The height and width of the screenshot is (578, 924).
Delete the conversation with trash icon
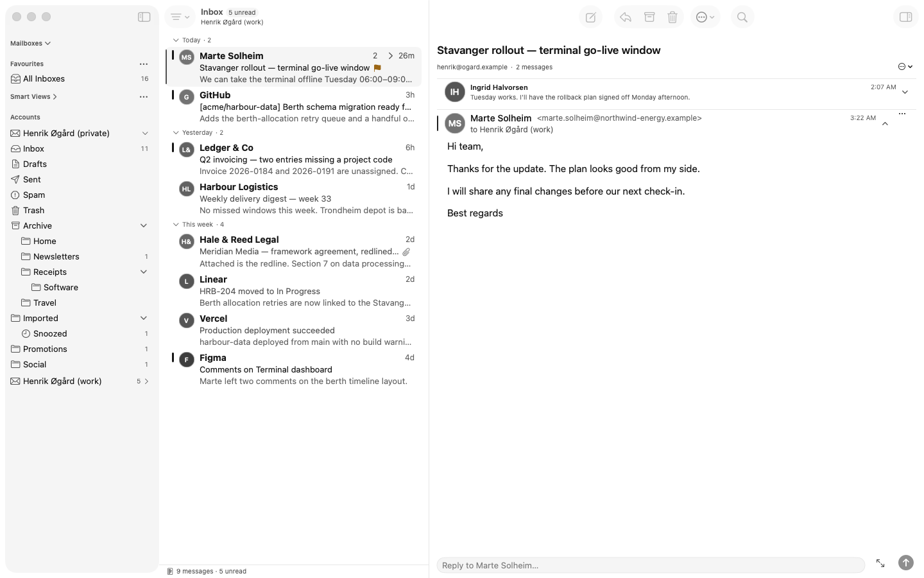pyautogui.click(x=672, y=17)
